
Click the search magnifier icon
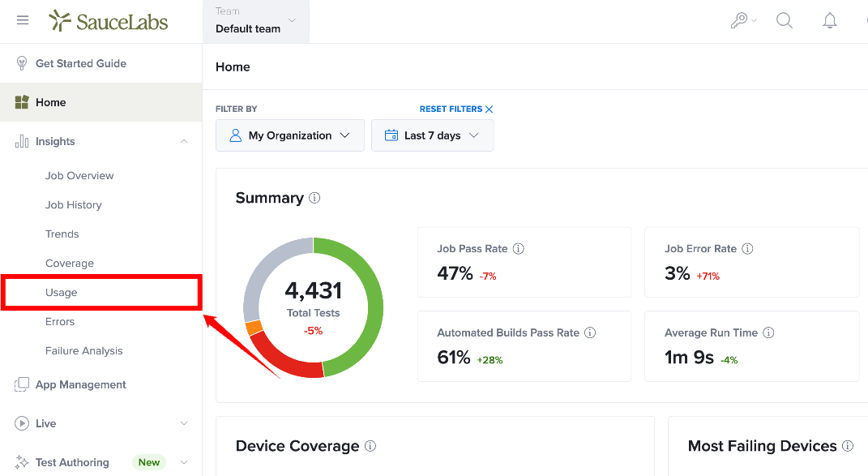tap(785, 20)
